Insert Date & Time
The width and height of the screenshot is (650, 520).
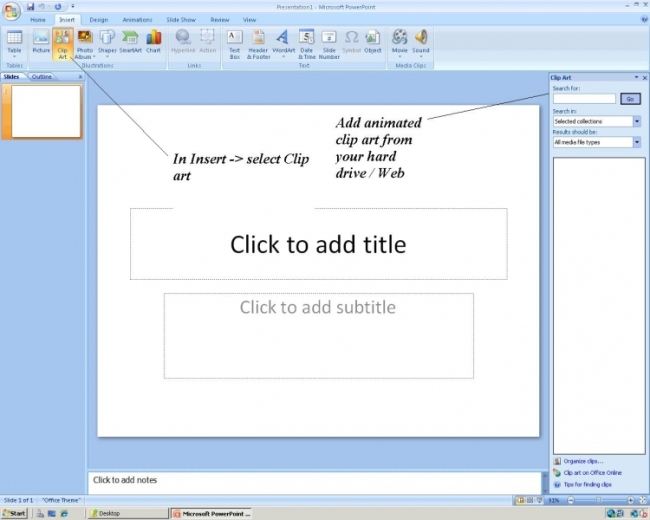click(x=307, y=44)
